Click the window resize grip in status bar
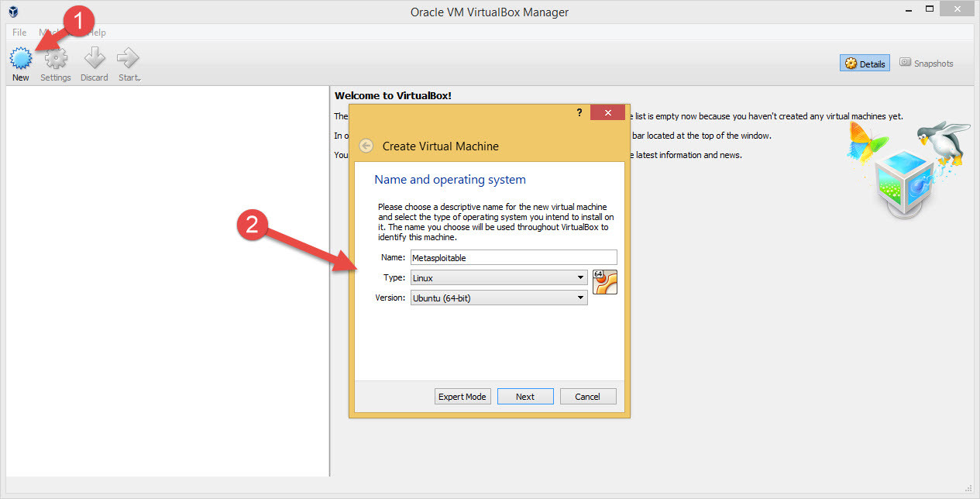The height and width of the screenshot is (499, 980). point(968,487)
